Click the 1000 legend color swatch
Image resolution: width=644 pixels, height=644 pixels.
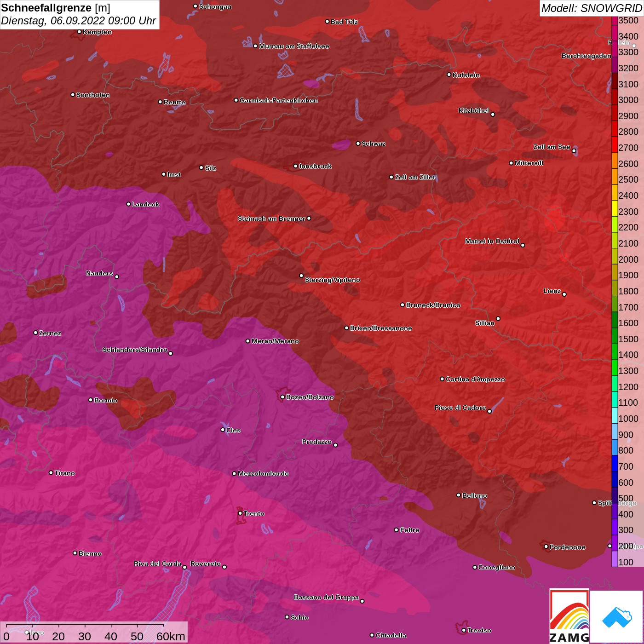pyautogui.click(x=615, y=415)
